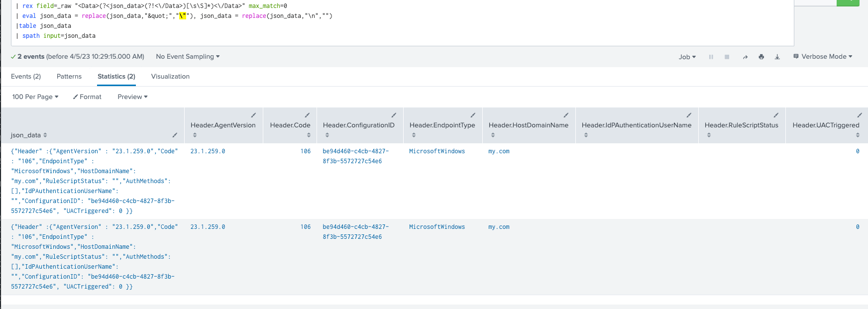
Task: Click ConfigurationID value in the first row
Action: click(356, 156)
